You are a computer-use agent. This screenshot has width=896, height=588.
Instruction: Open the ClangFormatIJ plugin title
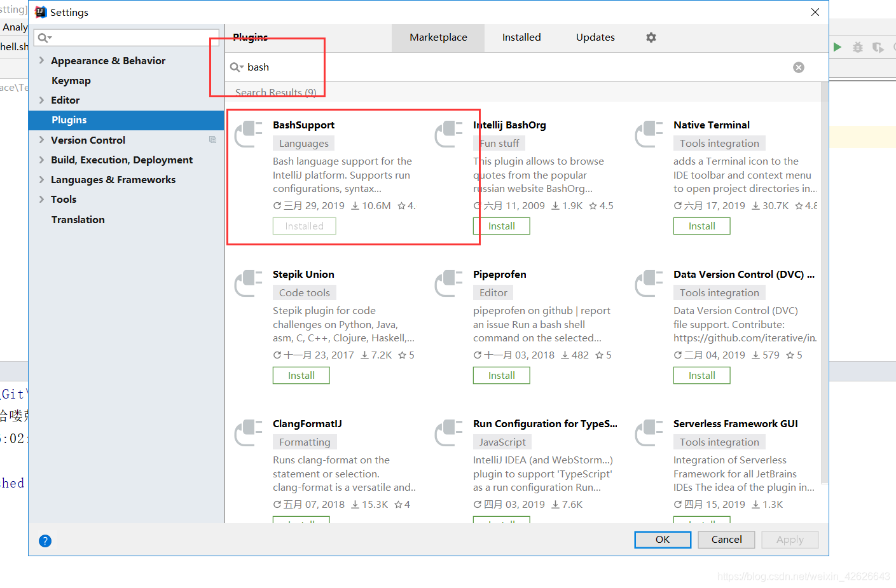[x=307, y=424]
